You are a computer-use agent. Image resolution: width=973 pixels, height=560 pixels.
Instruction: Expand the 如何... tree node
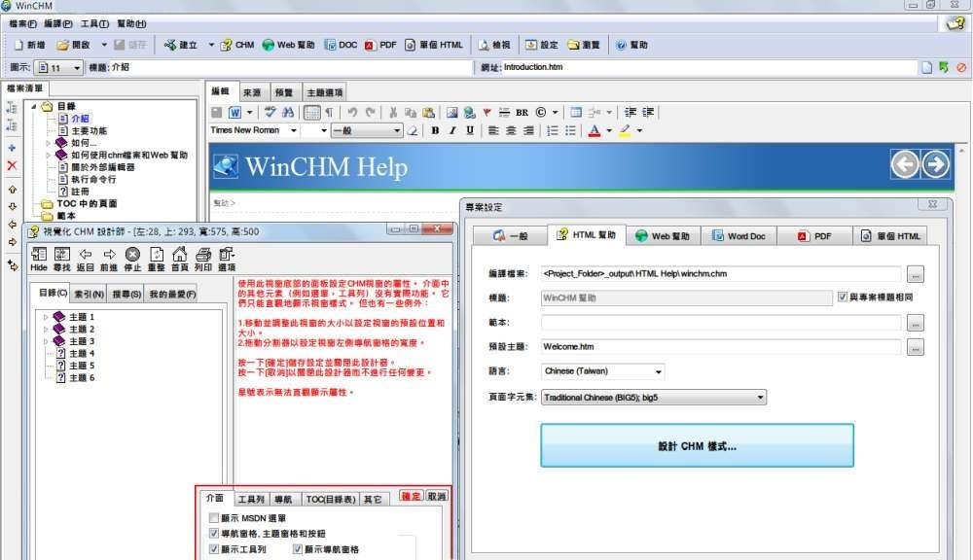point(49,143)
